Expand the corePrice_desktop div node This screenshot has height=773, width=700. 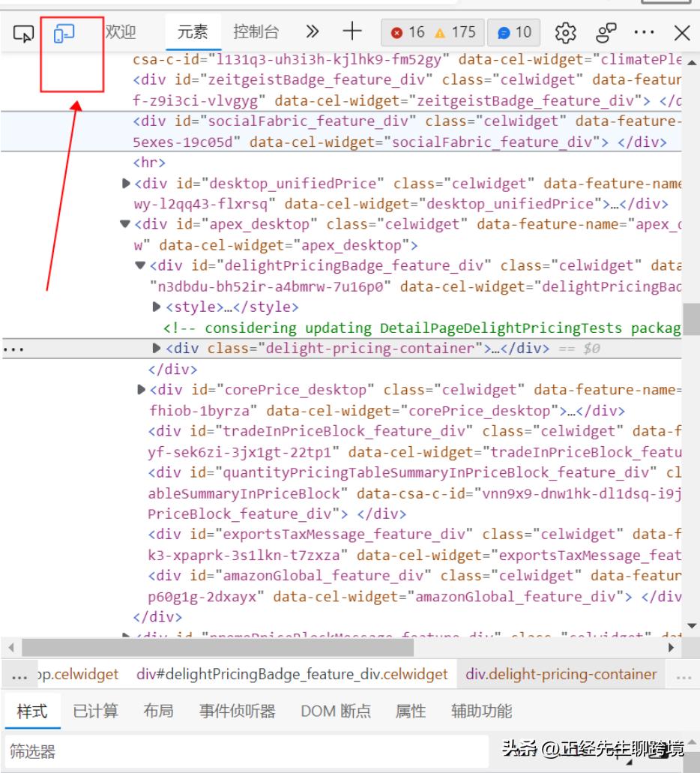tap(142, 389)
